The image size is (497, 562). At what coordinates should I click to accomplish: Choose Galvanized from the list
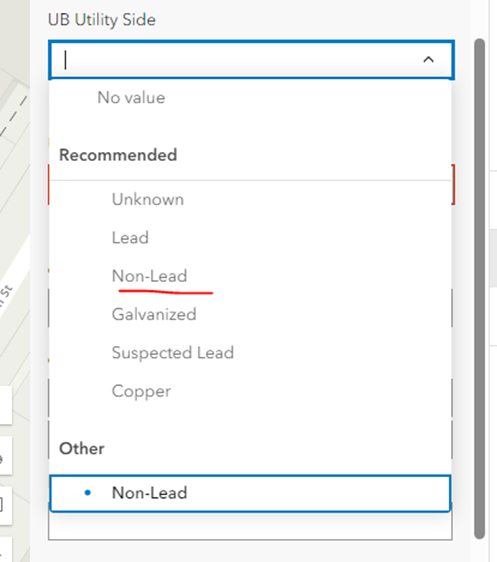coord(154,314)
